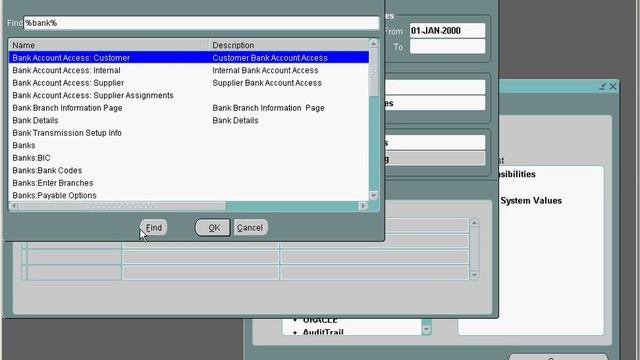
Task: Click the empty To date field
Action: coord(447,47)
